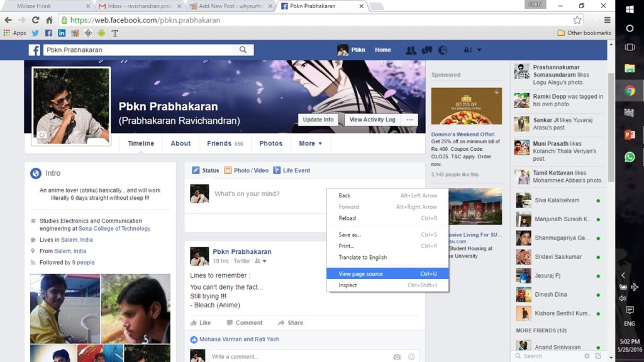This screenshot has width=644, height=362.
Task: Open the emoji picker in the comment box
Action: [411, 356]
